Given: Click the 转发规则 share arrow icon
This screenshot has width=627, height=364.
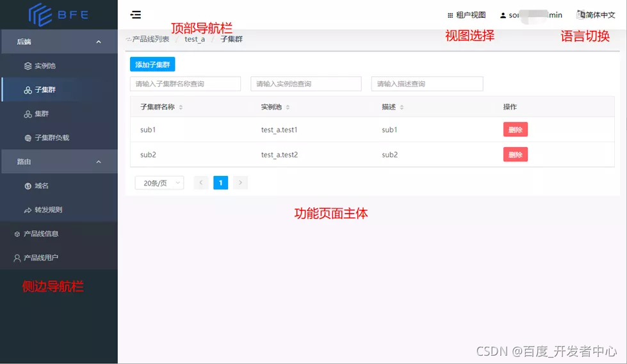Looking at the screenshot, I should [x=28, y=210].
